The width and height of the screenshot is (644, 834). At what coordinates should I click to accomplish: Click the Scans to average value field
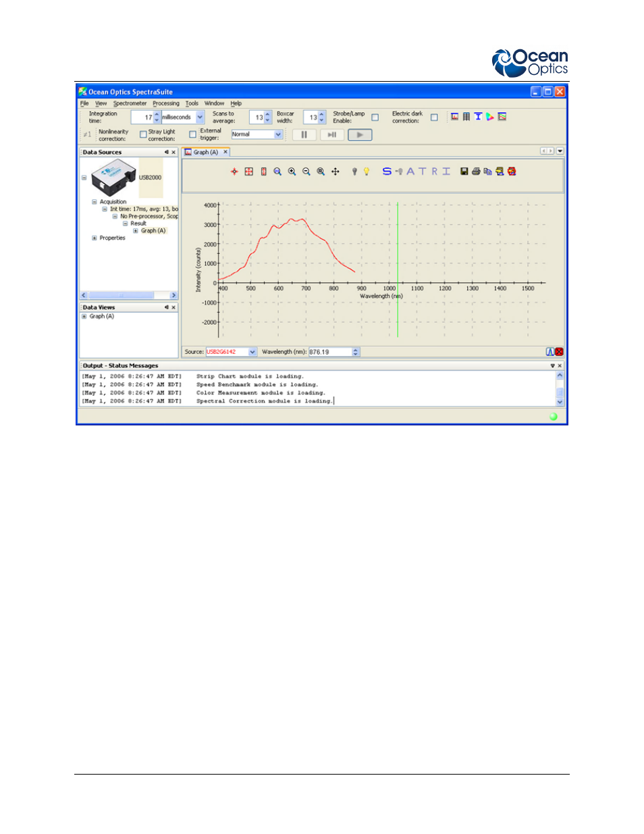click(257, 118)
